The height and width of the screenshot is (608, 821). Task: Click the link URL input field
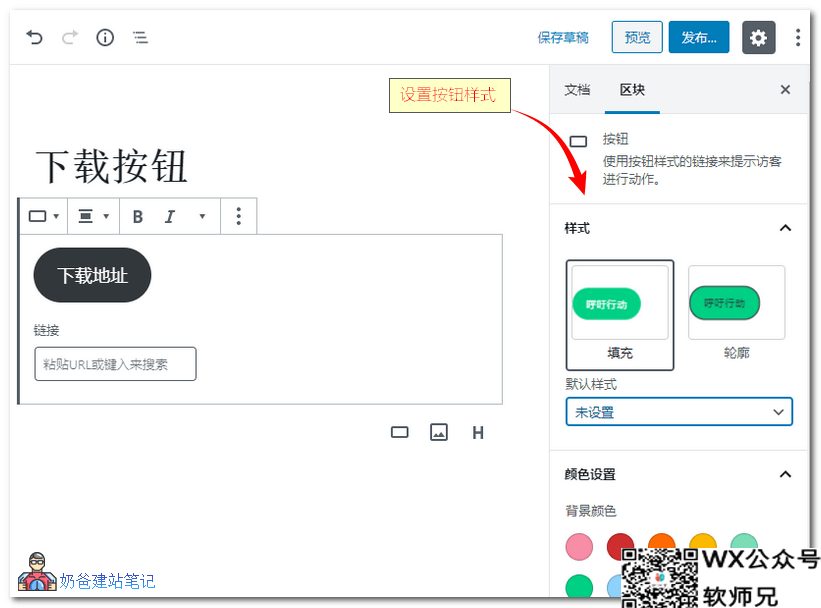pos(115,364)
